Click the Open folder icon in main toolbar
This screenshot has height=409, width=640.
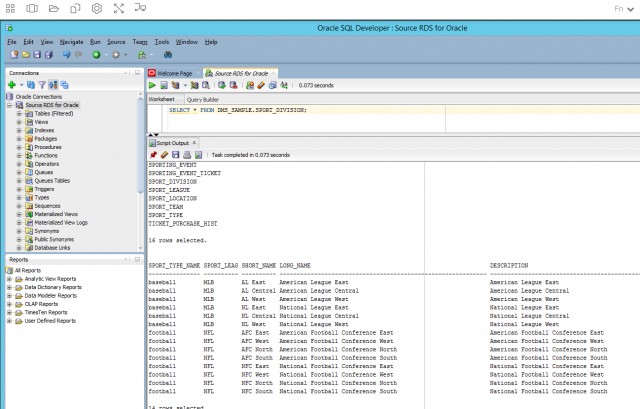click(x=26, y=54)
